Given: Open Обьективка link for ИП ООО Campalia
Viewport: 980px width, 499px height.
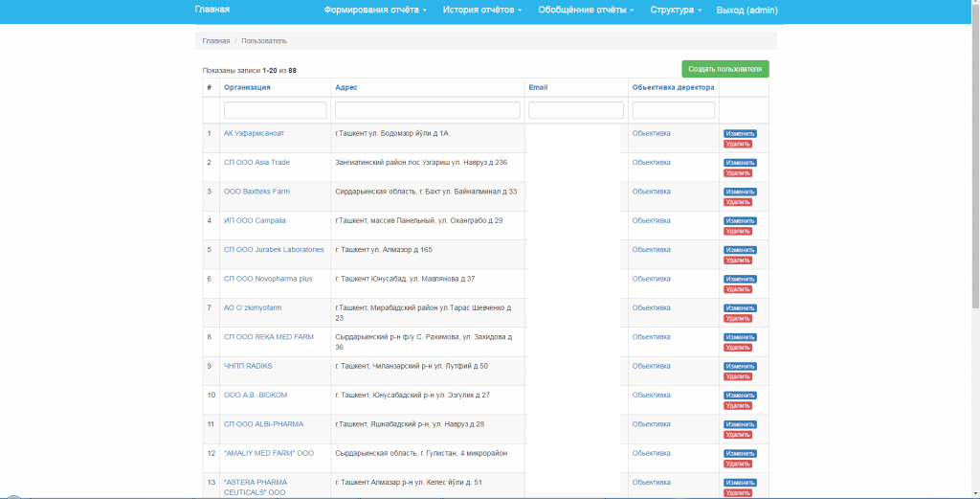Looking at the screenshot, I should 651,220.
